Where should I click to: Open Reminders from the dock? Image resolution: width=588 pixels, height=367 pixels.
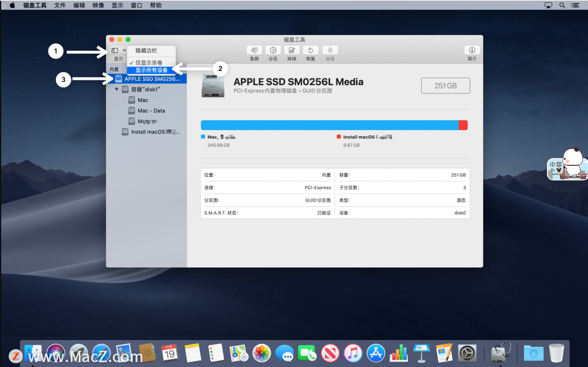(216, 353)
